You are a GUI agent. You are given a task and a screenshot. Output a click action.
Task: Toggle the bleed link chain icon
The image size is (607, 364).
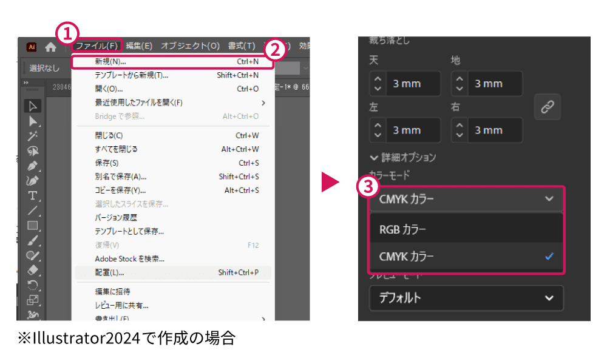tap(547, 107)
